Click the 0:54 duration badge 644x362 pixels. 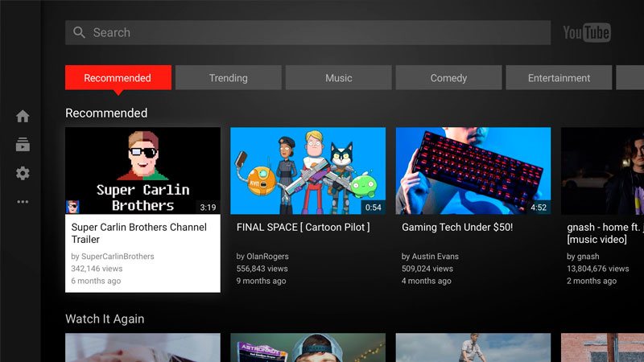pos(373,208)
